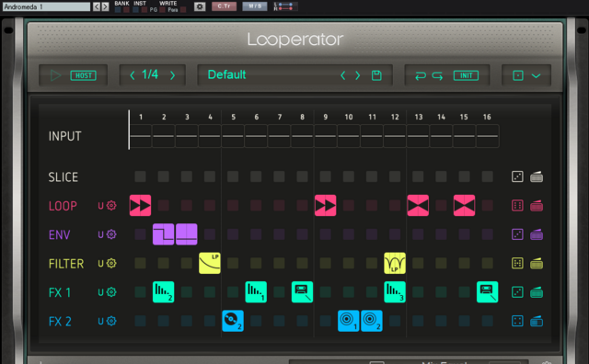The width and height of the screenshot is (589, 364).
Task: Open FX 1 row settings gear
Action: pos(111,292)
